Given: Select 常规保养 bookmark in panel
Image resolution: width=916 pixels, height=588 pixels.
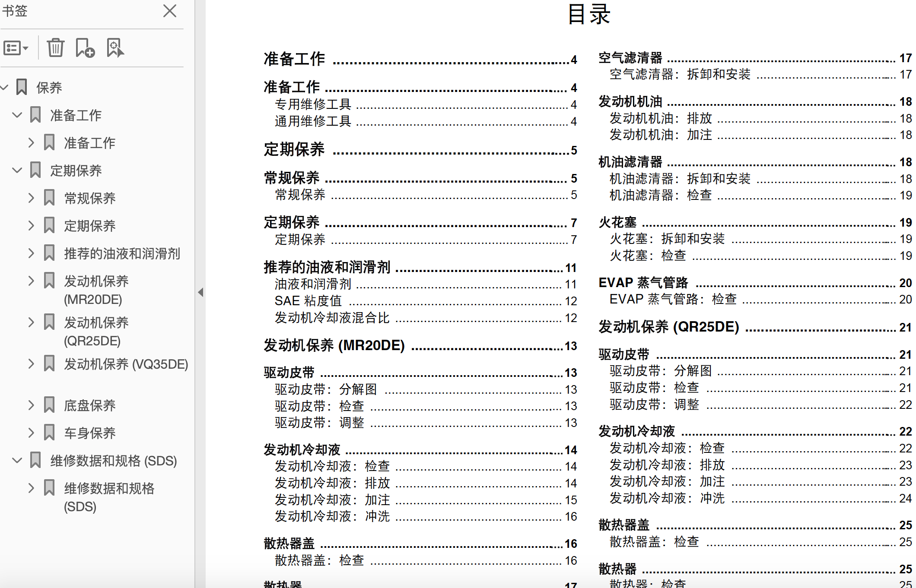Looking at the screenshot, I should pyautogui.click(x=90, y=198).
